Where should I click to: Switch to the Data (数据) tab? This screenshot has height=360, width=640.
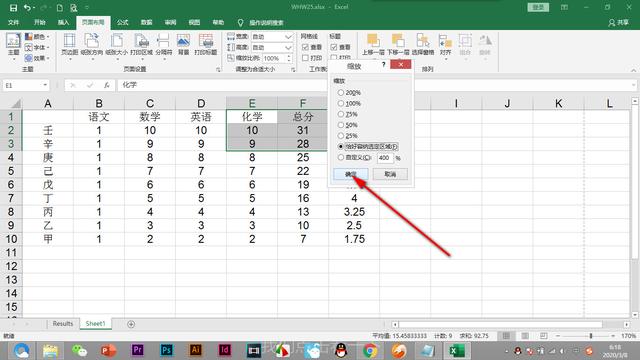(147, 22)
